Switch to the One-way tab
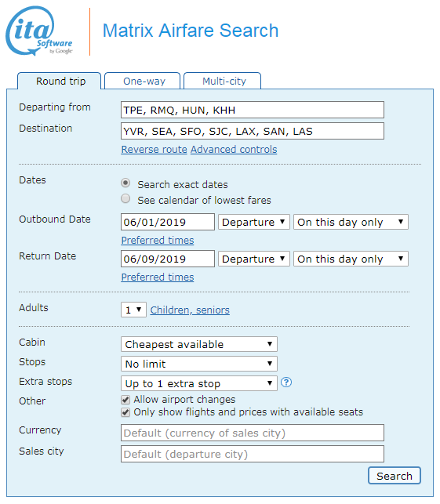The image size is (440, 504). click(142, 81)
